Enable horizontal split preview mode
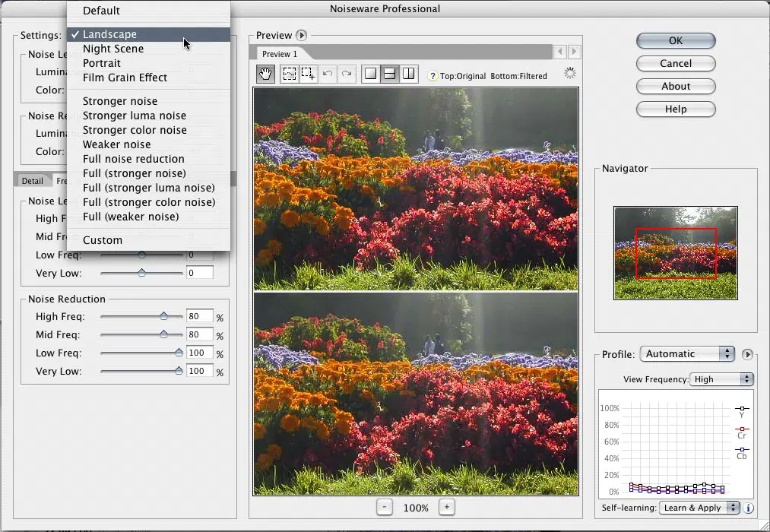770x532 pixels. click(x=390, y=74)
